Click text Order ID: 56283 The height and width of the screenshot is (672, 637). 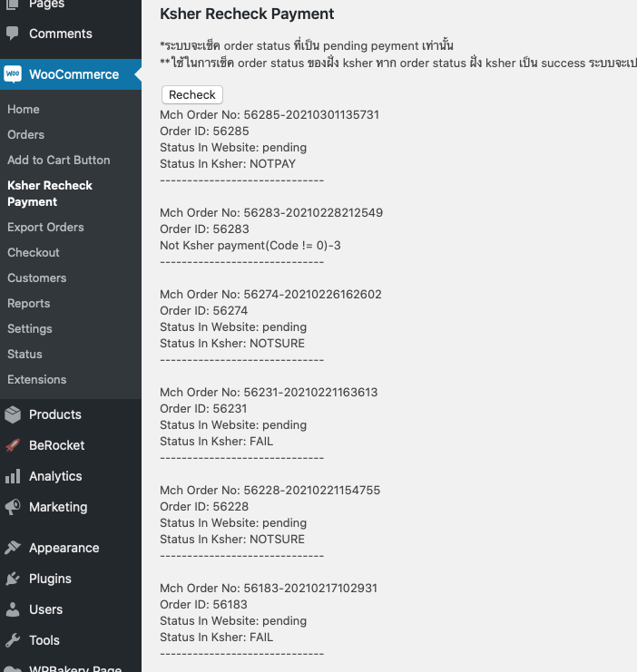[x=204, y=229]
